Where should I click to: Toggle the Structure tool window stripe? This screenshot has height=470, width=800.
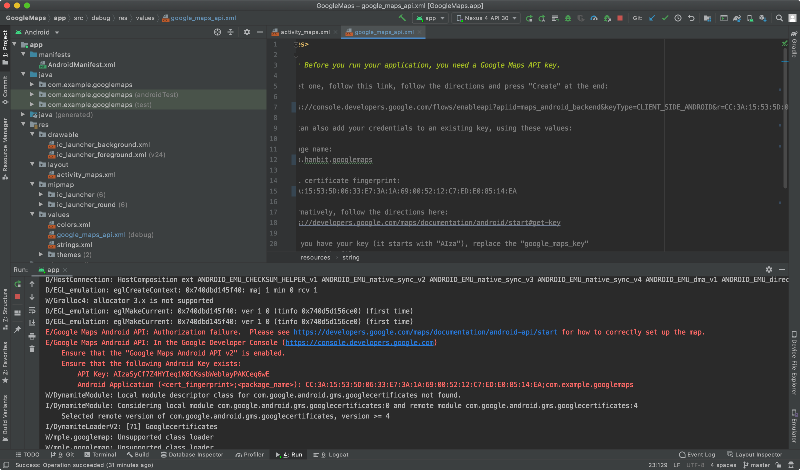point(5,310)
